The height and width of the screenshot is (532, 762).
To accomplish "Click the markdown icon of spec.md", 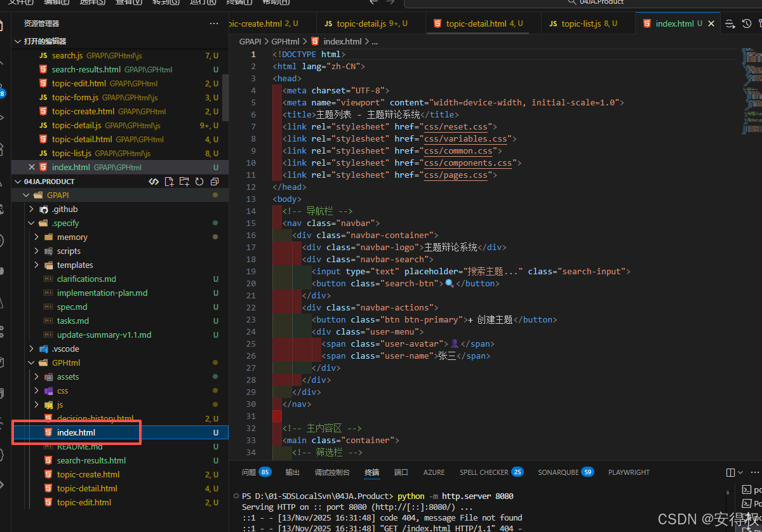I will [48, 307].
